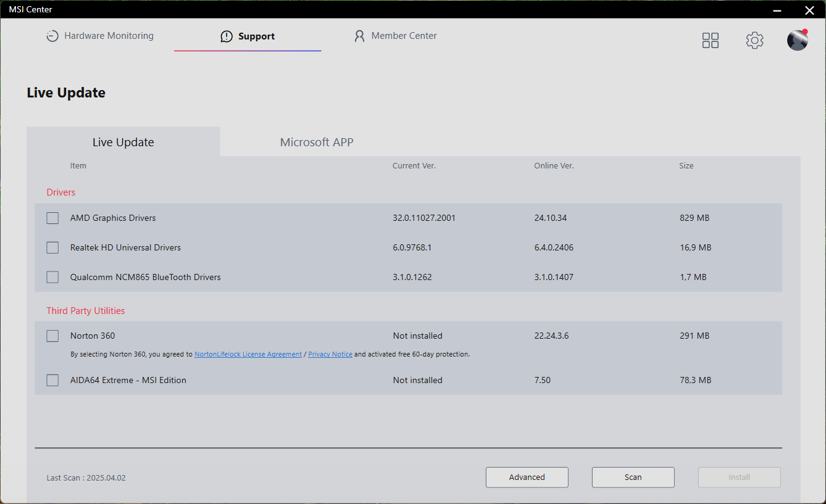Go to the Hardware Monitoring menu
The width and height of the screenshot is (826, 504).
(109, 36)
